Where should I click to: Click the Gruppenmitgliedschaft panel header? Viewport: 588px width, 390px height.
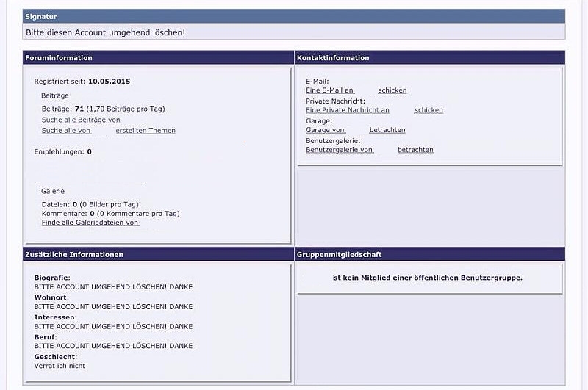coord(339,255)
